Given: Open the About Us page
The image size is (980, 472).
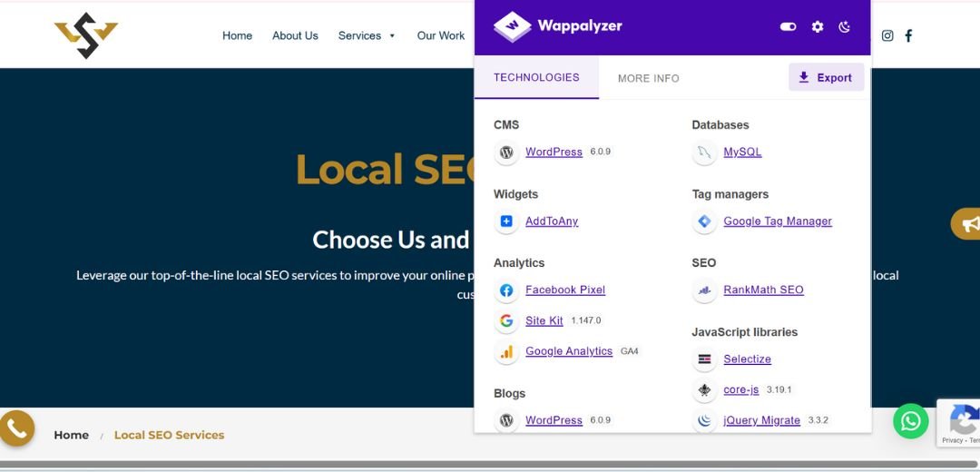Looking at the screenshot, I should (x=295, y=35).
